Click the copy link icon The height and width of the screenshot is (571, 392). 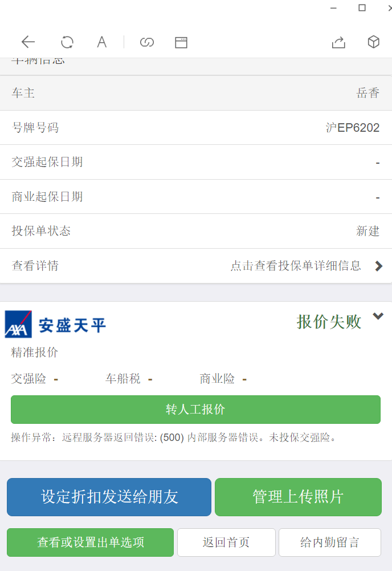(x=147, y=42)
